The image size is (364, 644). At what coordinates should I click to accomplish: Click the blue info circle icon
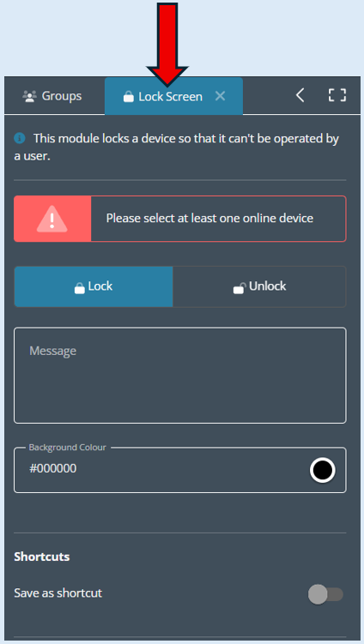tap(20, 138)
